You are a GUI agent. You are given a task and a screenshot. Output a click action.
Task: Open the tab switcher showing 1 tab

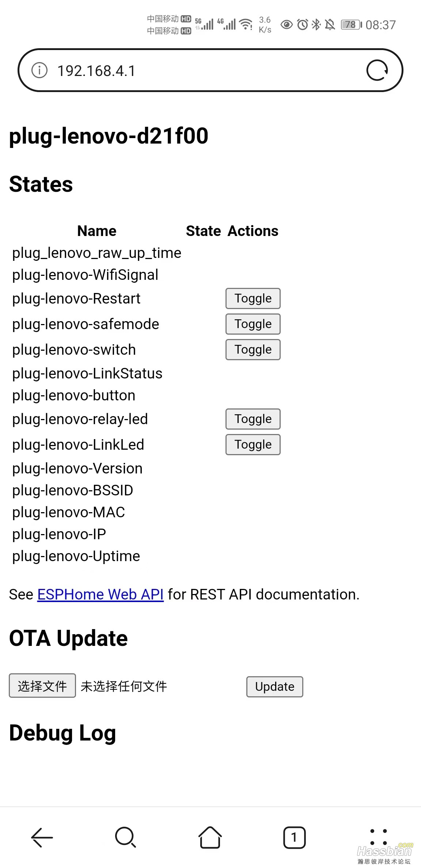294,837
